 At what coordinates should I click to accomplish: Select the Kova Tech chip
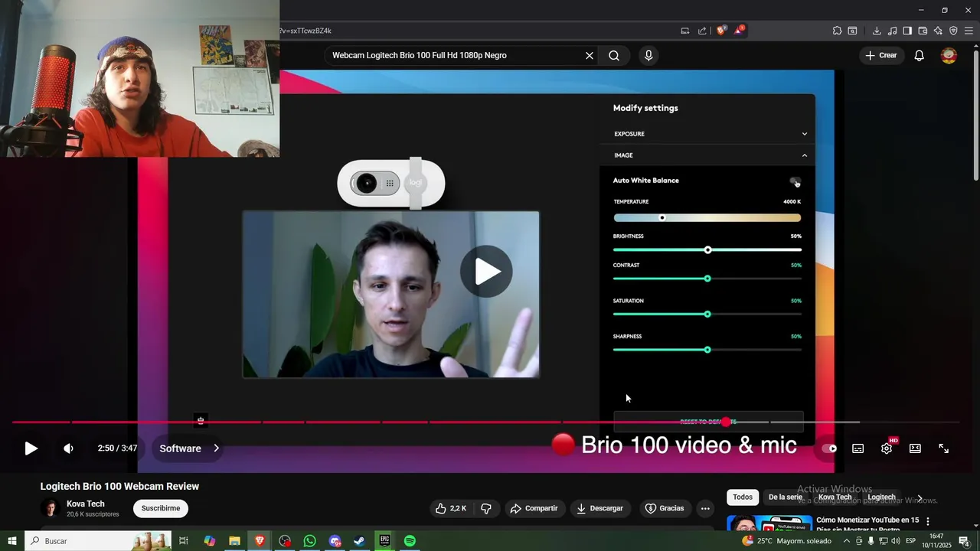tap(835, 497)
